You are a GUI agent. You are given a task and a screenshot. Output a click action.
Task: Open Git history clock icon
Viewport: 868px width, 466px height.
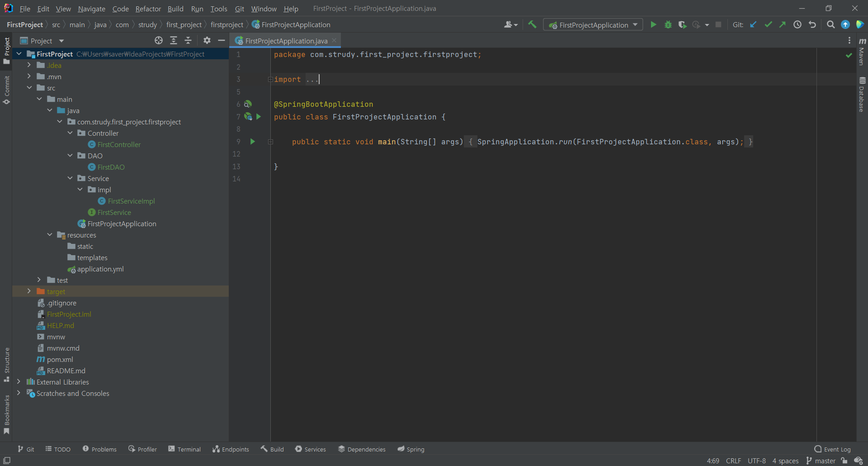(797, 25)
